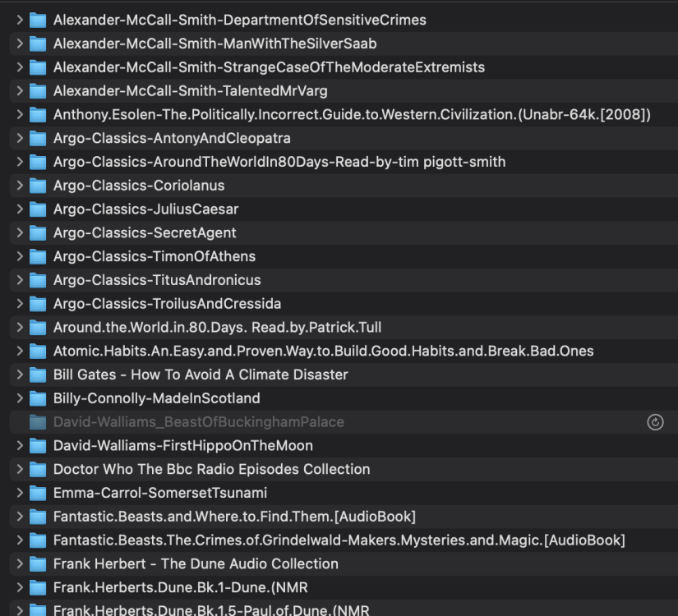The width and height of the screenshot is (678, 616).
Task: Expand Argo-Classics-TimonOfAthens chevron
Action: 20,256
